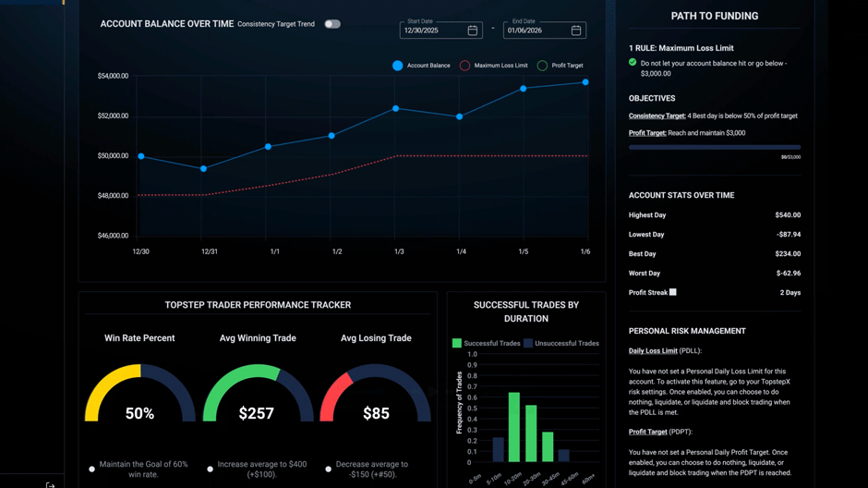Click the $46,000.00 y-axis label

coord(113,236)
